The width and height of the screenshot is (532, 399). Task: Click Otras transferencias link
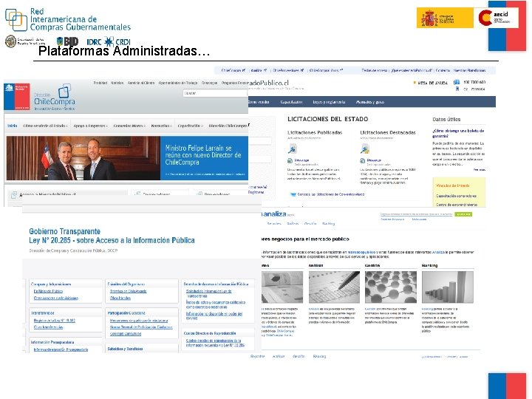48,327
